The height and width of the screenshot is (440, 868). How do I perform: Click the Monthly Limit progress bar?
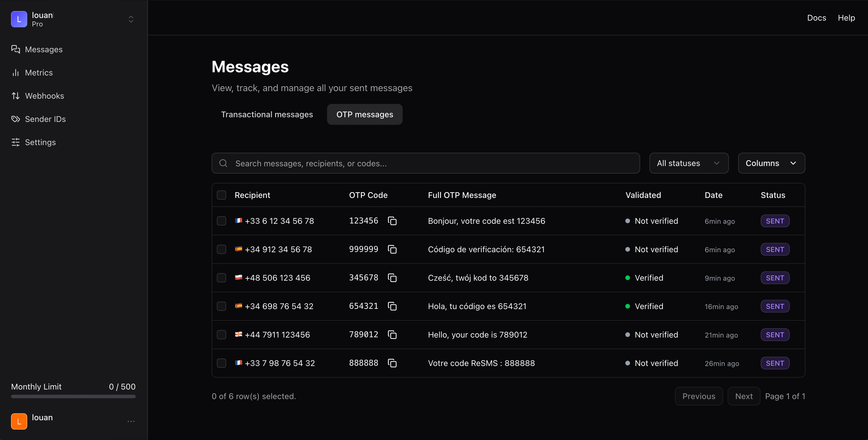click(73, 396)
